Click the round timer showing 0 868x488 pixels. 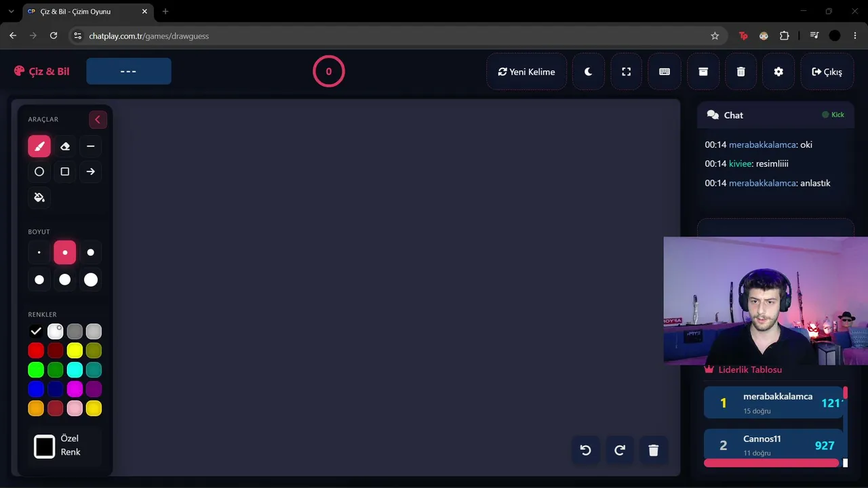pyautogui.click(x=329, y=71)
